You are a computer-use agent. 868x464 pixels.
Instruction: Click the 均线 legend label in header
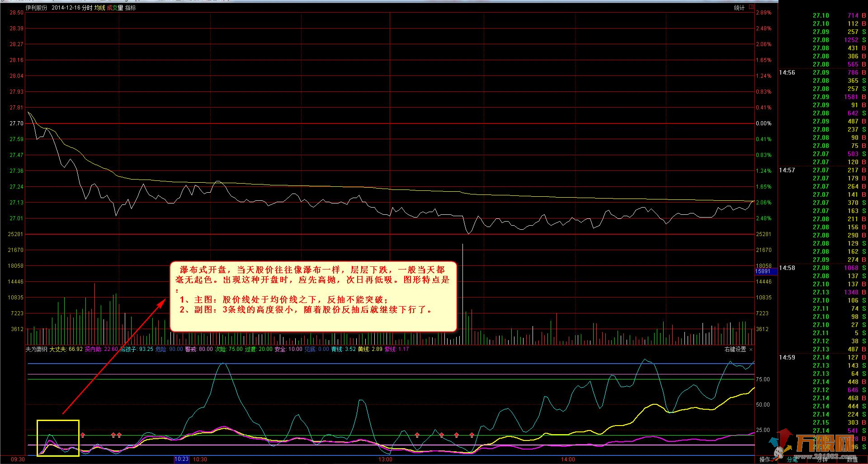coord(99,8)
